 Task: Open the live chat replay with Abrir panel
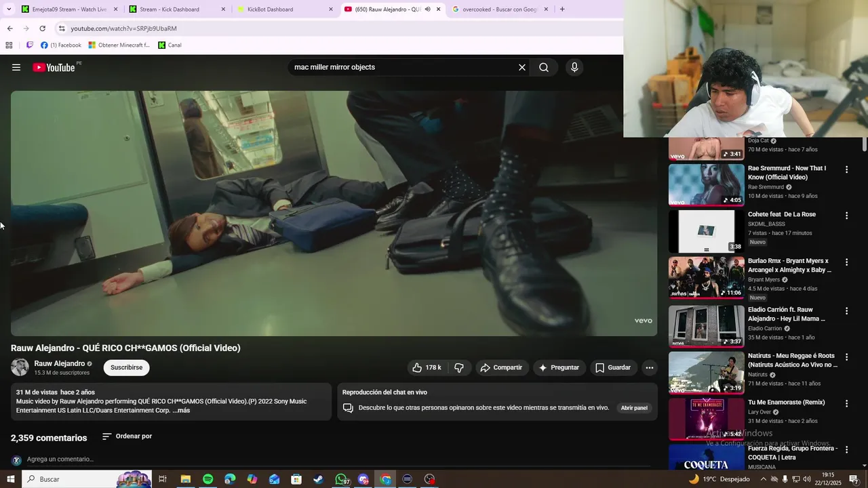coord(634,408)
